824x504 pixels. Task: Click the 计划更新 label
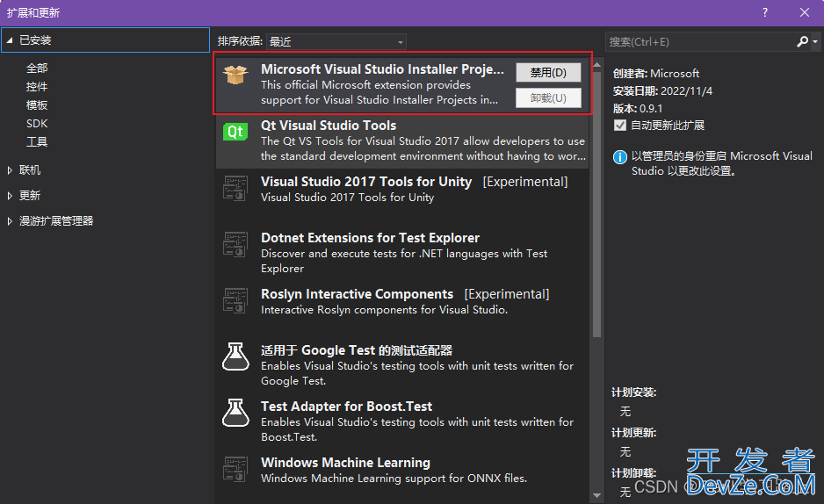tap(633, 433)
